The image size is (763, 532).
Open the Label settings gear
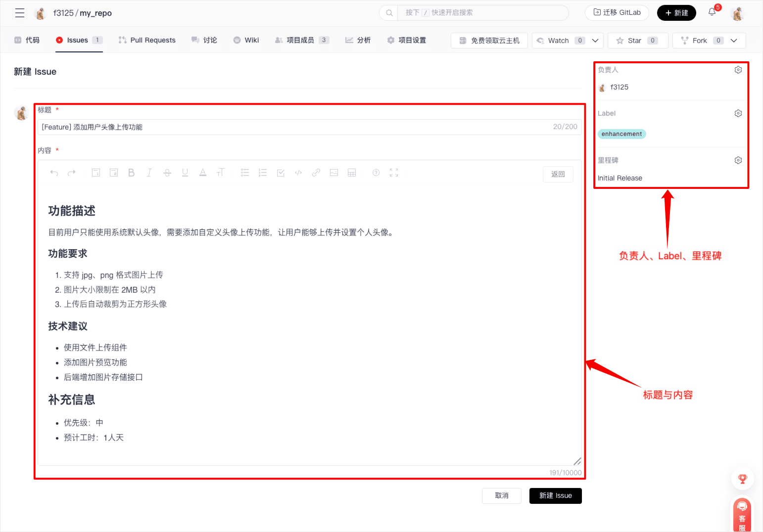coord(738,113)
